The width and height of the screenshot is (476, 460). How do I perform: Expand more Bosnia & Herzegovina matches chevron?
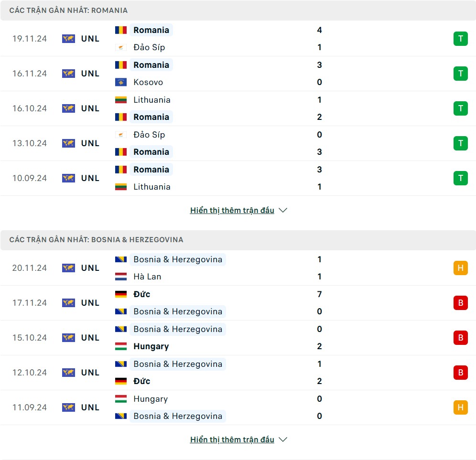click(282, 439)
